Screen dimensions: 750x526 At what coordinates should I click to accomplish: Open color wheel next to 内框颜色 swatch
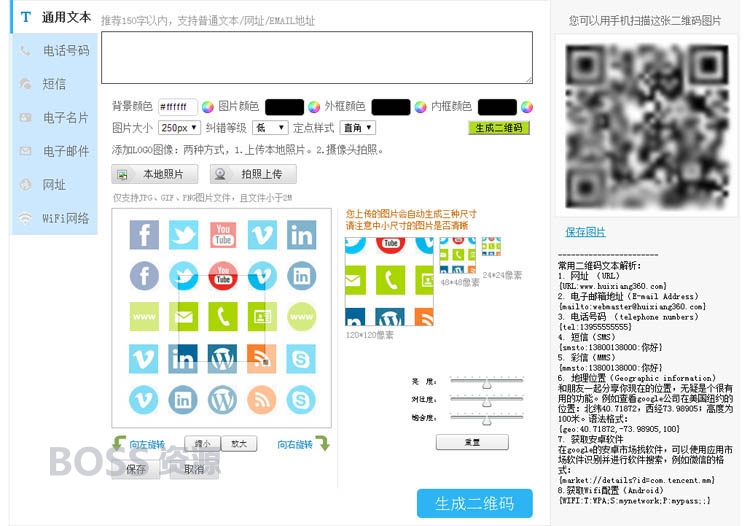click(527, 107)
